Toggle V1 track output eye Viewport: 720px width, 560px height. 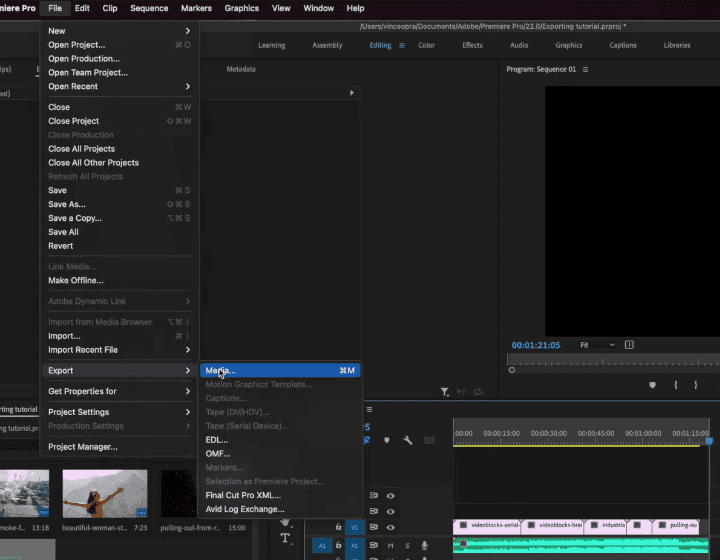click(390, 527)
